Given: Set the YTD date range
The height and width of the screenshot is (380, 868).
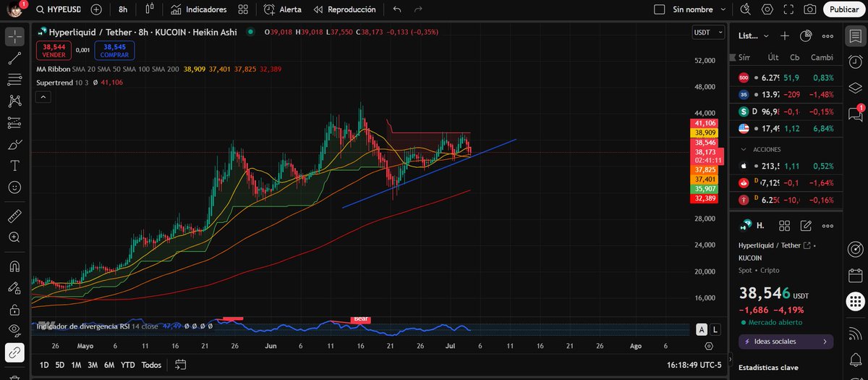Looking at the screenshot, I should [128, 365].
